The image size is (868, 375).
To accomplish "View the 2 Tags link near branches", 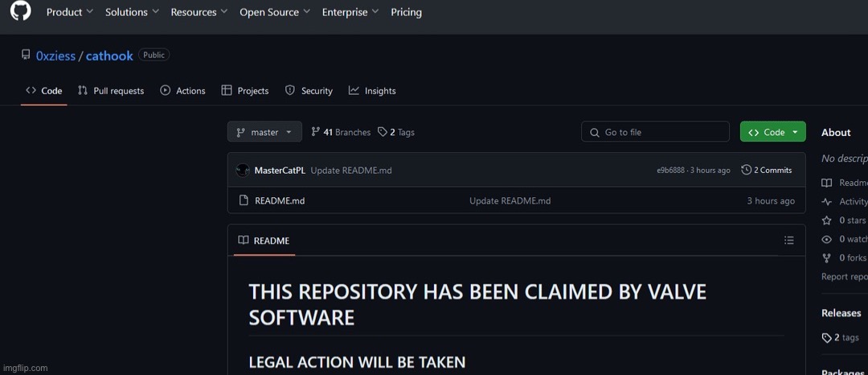I will (395, 133).
